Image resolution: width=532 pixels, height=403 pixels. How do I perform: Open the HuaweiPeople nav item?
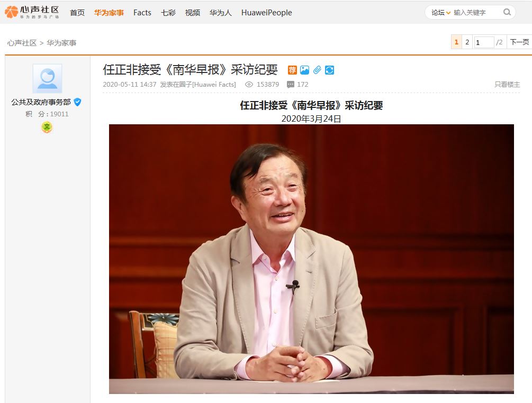coord(267,13)
